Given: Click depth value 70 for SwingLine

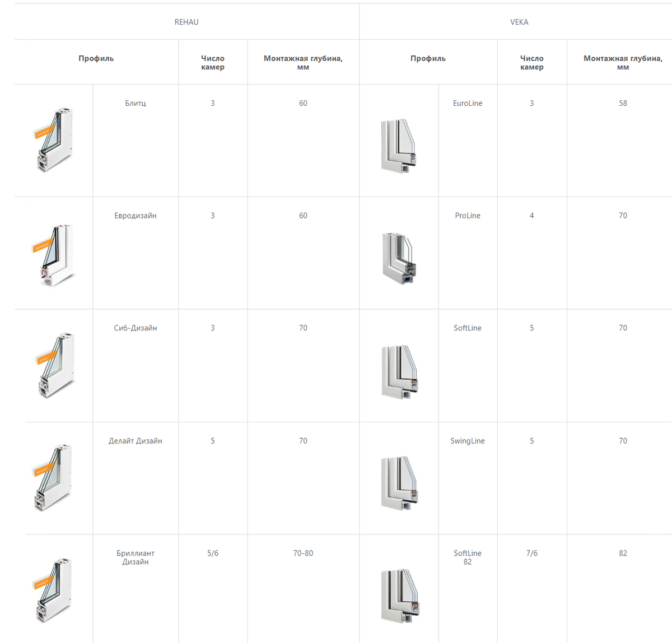Looking at the screenshot, I should click(x=623, y=441).
